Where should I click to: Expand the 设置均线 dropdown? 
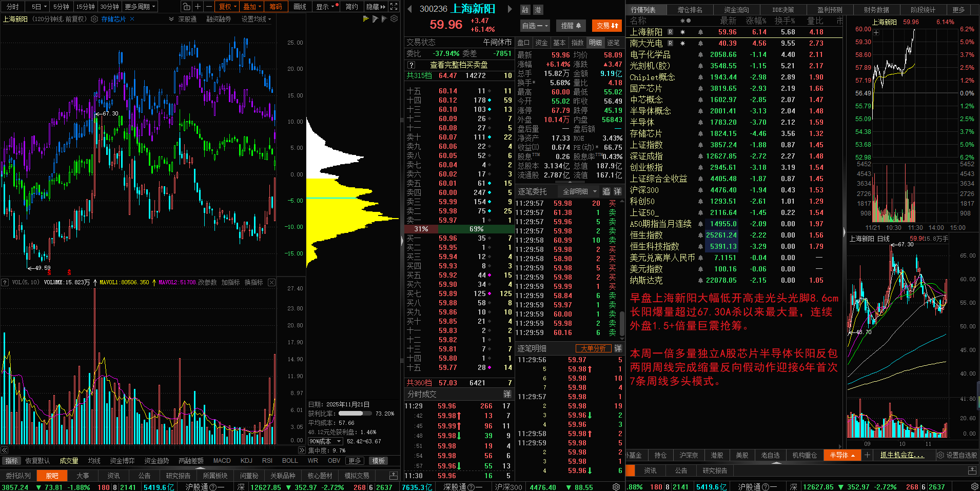[x=256, y=19]
